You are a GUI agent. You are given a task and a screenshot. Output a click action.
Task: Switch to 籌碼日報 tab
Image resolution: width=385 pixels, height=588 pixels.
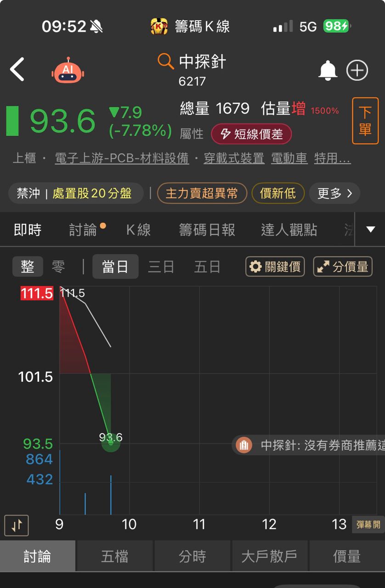click(x=207, y=230)
